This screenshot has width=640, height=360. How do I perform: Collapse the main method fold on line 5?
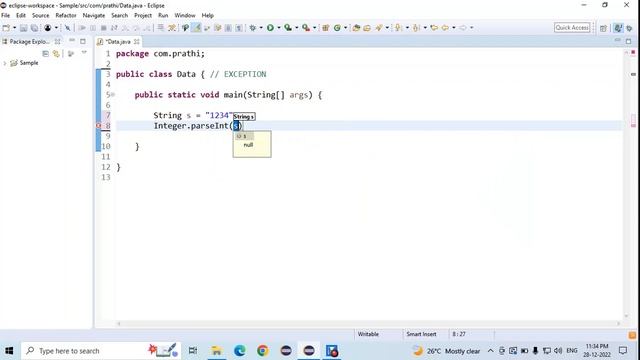(x=113, y=95)
